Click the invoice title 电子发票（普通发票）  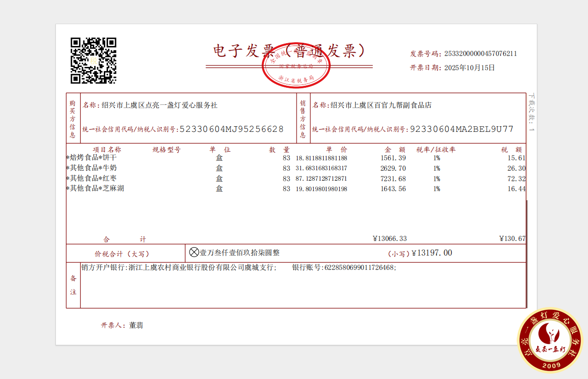(x=289, y=51)
